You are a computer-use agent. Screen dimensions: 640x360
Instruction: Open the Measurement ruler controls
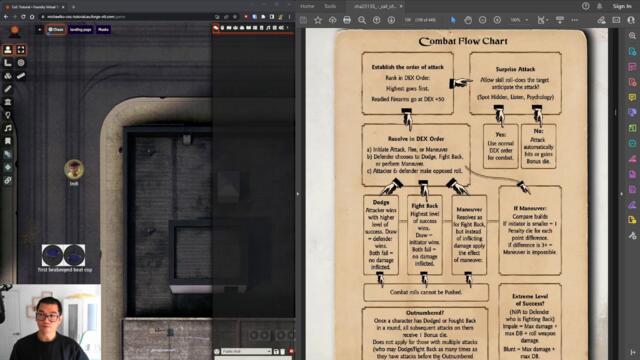tap(8, 63)
